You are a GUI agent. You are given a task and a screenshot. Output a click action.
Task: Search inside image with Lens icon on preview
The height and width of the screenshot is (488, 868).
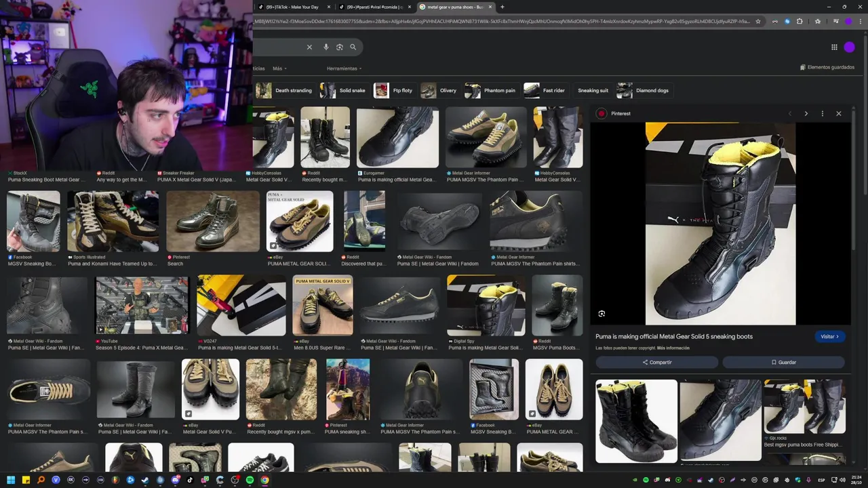click(x=601, y=314)
